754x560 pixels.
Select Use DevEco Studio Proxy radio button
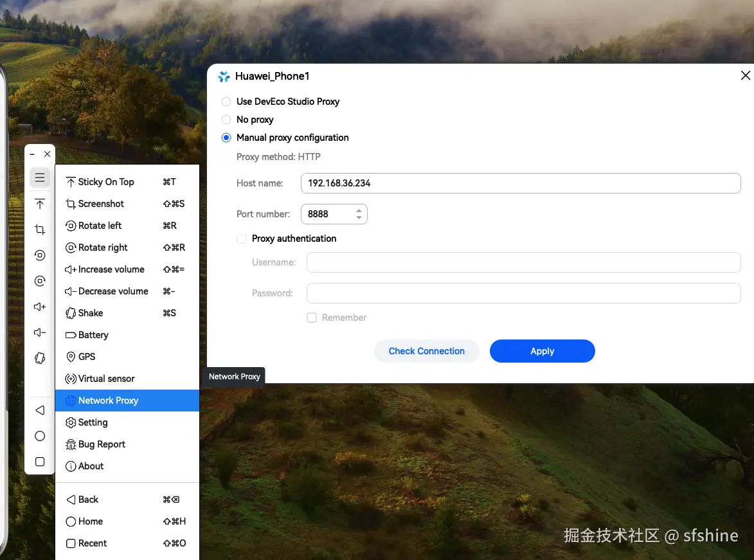tap(226, 102)
